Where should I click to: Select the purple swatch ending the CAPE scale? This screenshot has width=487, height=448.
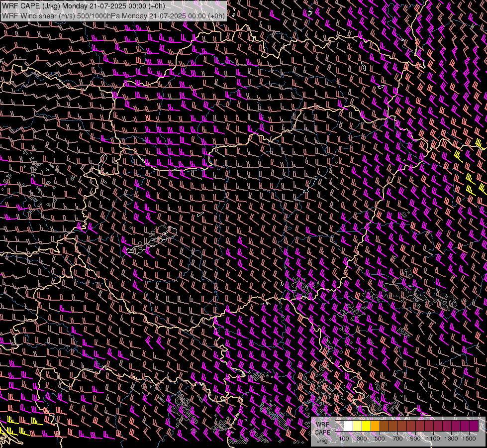474,426
